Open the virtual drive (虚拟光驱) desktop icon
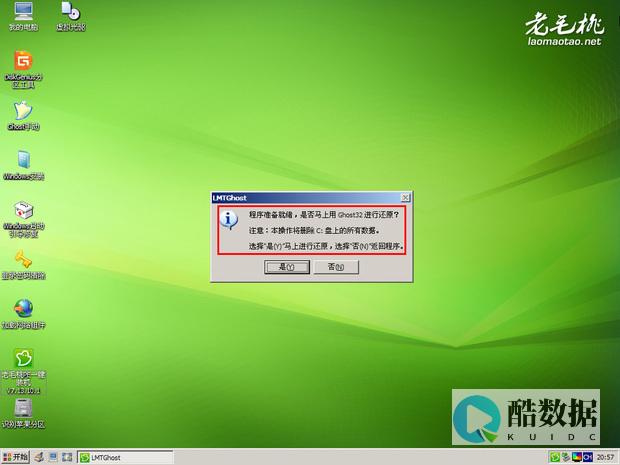 [x=70, y=16]
